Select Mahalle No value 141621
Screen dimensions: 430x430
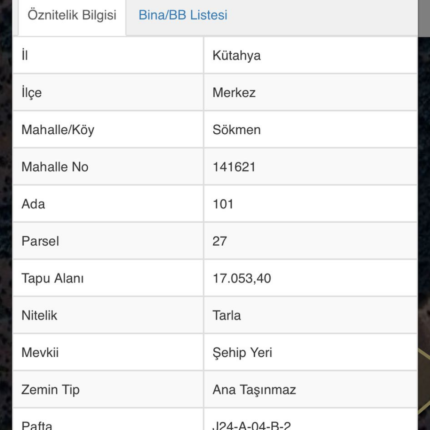234,167
